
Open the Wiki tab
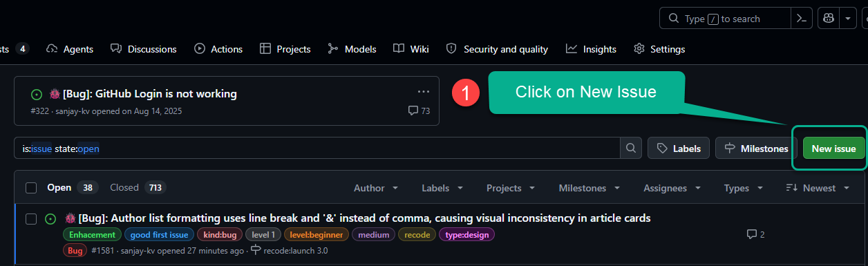click(x=411, y=49)
